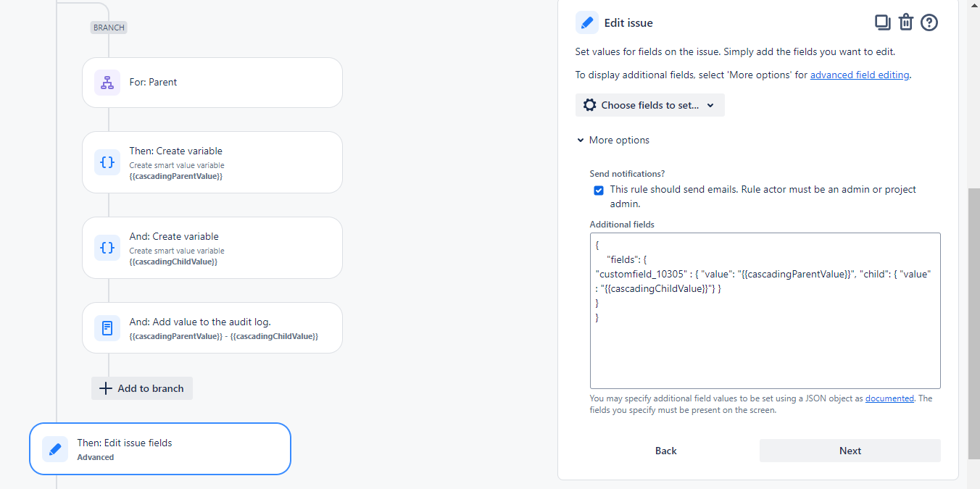
Task: Select the Then: Create variable step
Action: [212, 162]
